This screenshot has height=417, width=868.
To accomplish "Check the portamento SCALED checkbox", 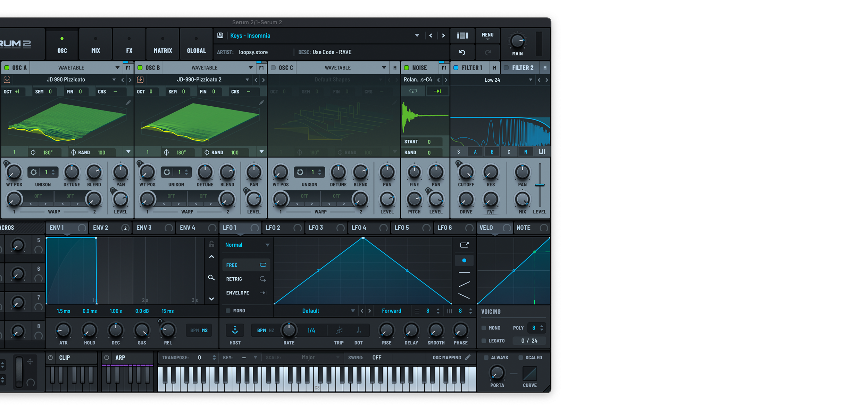I will click(x=520, y=358).
